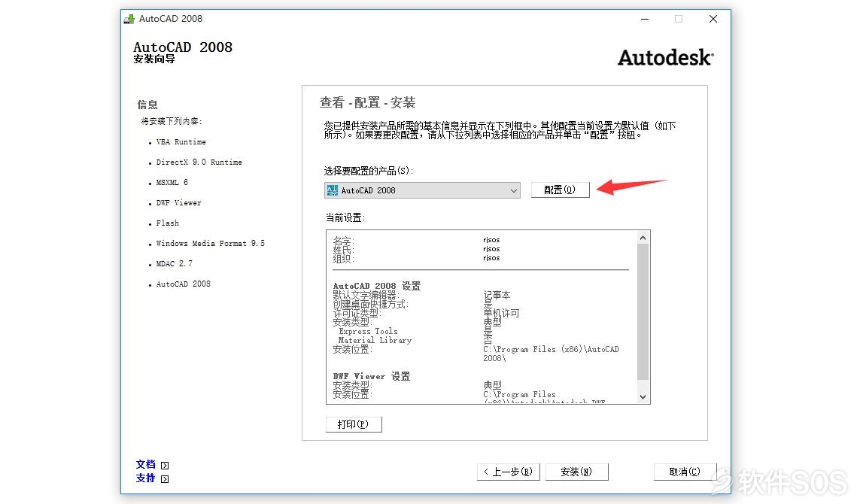Click the 配置(O) button
860x504 pixels.
pos(560,190)
